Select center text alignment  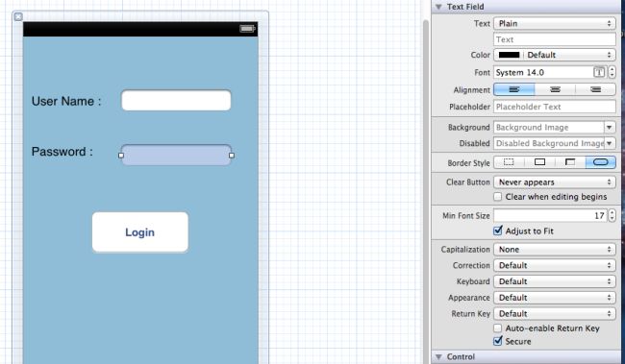point(555,89)
